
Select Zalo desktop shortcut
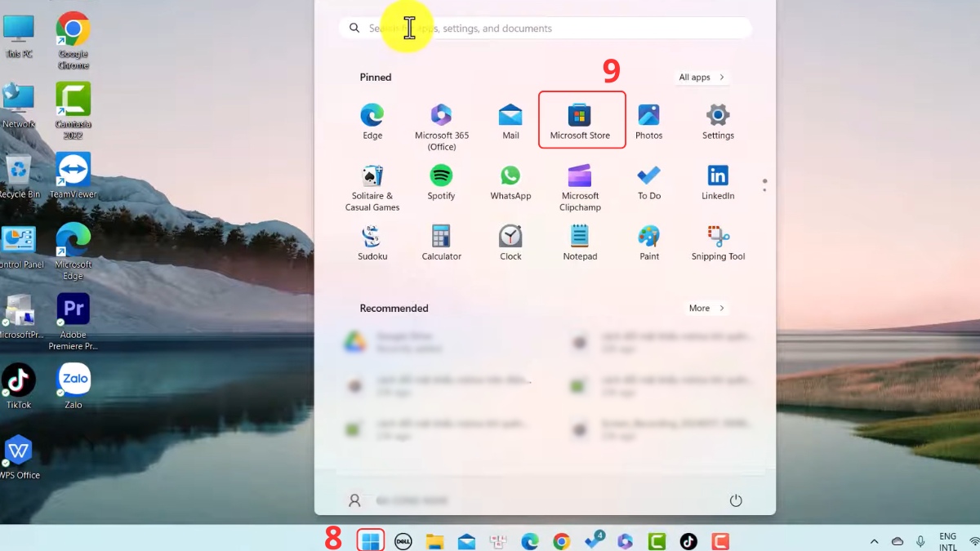point(73,387)
